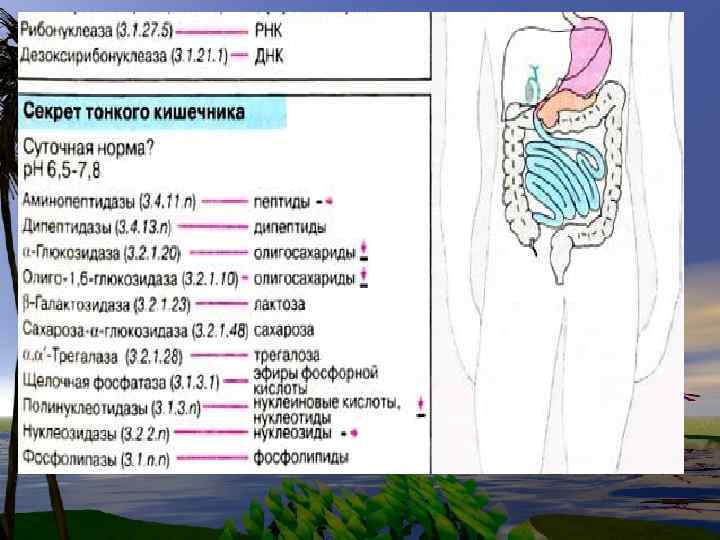The height and width of the screenshot is (540, 720).
Task: Click the substrate word "дипептиды"
Action: (x=290, y=227)
